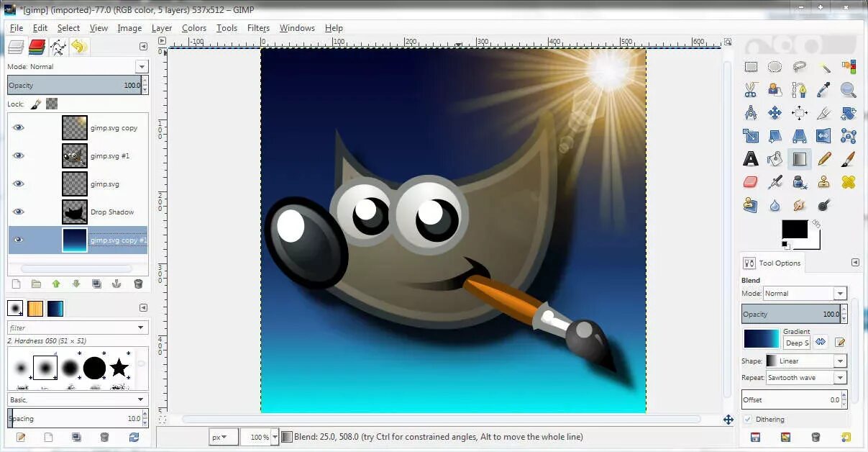This screenshot has width=868, height=452.
Task: Open the Tool Options panel menu arrow
Action: tap(855, 263)
